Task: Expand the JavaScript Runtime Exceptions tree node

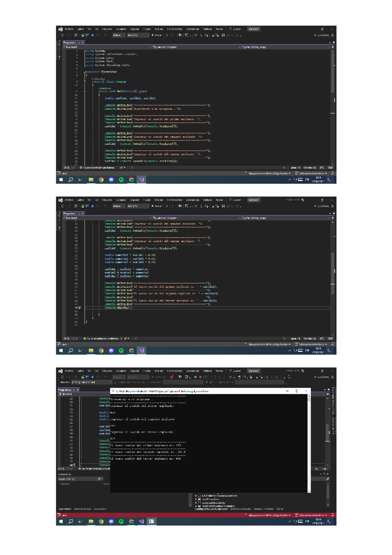Action: (196, 506)
